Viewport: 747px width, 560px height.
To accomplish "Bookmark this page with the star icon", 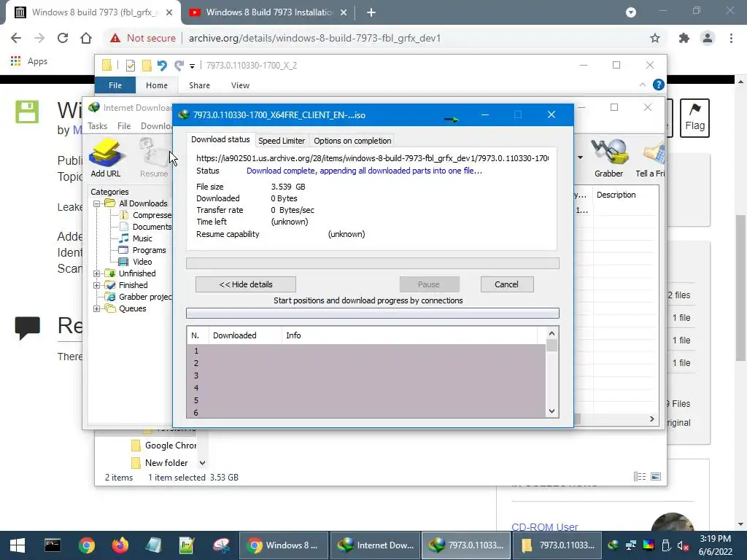I will [655, 38].
